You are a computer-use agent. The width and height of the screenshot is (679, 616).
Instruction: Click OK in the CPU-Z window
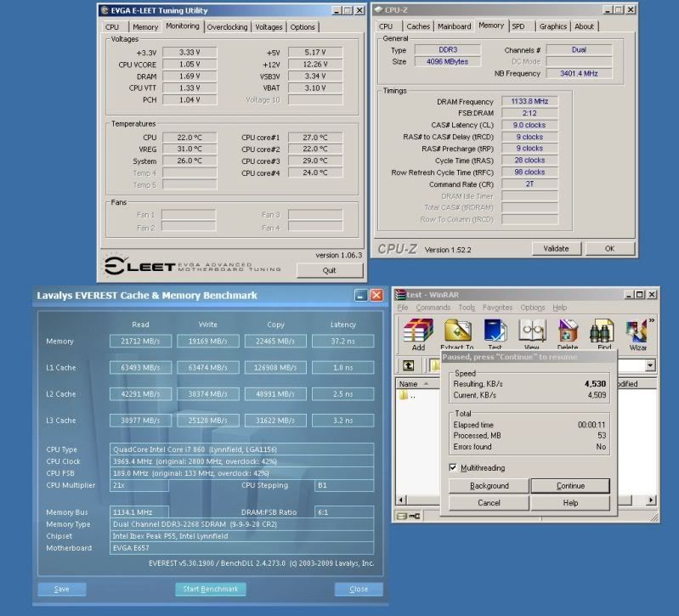[x=609, y=248]
